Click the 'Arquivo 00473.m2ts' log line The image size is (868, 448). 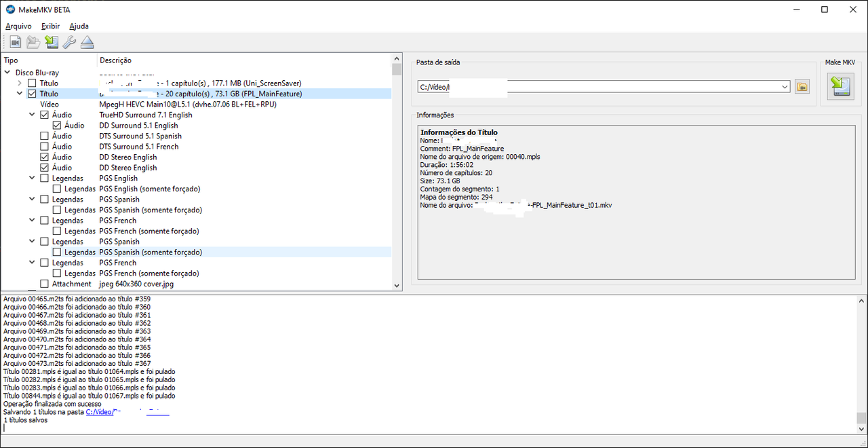tap(77, 364)
